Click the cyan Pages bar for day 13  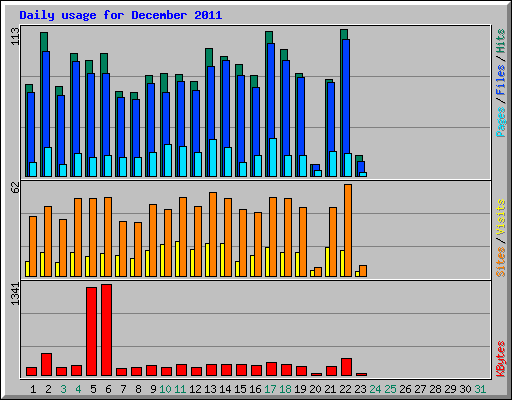point(213,158)
